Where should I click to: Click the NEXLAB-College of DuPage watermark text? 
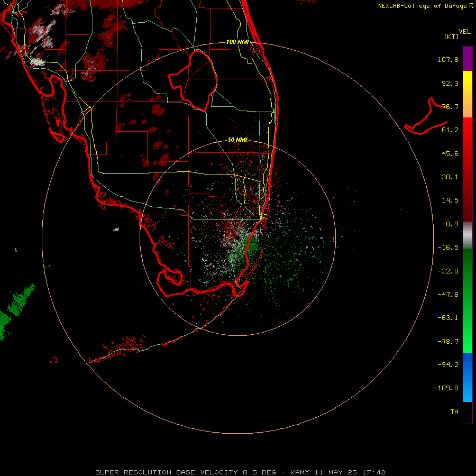[425, 6]
